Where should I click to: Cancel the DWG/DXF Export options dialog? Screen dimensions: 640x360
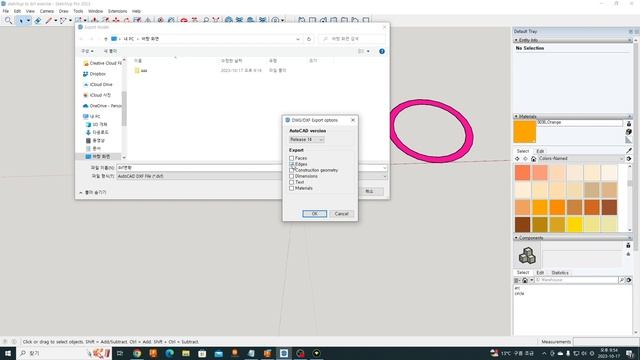click(341, 214)
